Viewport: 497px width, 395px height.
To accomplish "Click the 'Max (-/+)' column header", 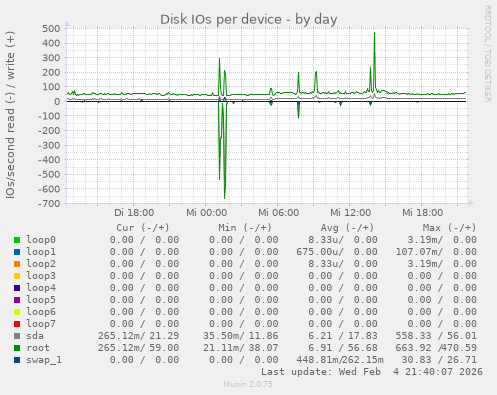I will pyautogui.click(x=449, y=228).
